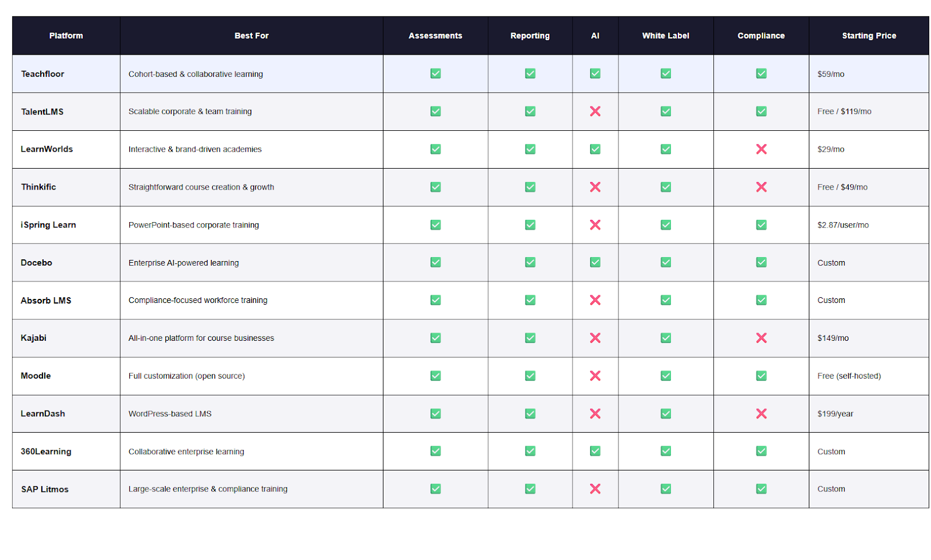Click the AI column header
Image resolution: width=931 pixels, height=560 pixels.
[x=595, y=35]
